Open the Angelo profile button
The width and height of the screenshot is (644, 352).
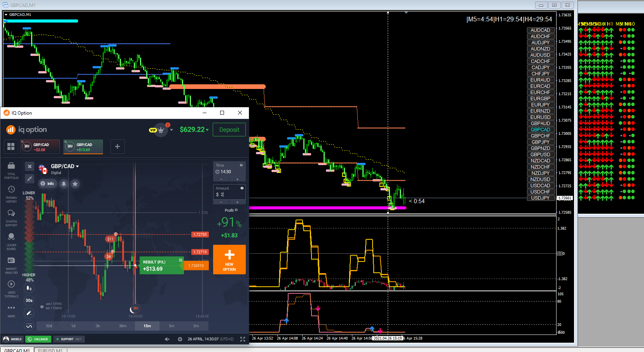tap(12, 339)
